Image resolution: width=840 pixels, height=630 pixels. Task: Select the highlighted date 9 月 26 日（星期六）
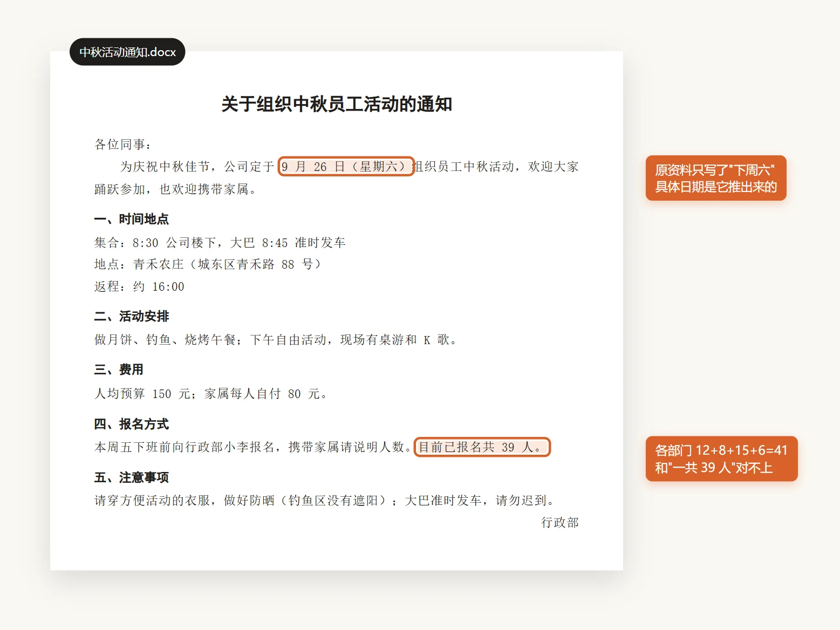pyautogui.click(x=346, y=166)
